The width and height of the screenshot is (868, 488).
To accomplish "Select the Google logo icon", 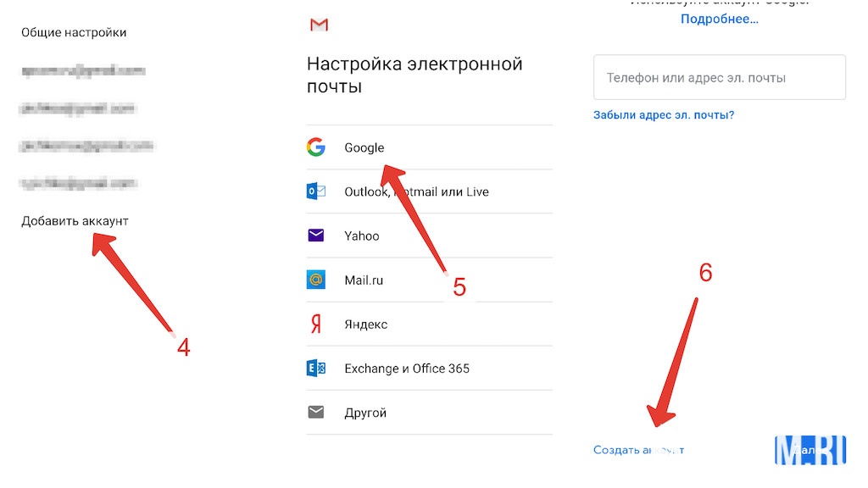I will tap(316, 147).
